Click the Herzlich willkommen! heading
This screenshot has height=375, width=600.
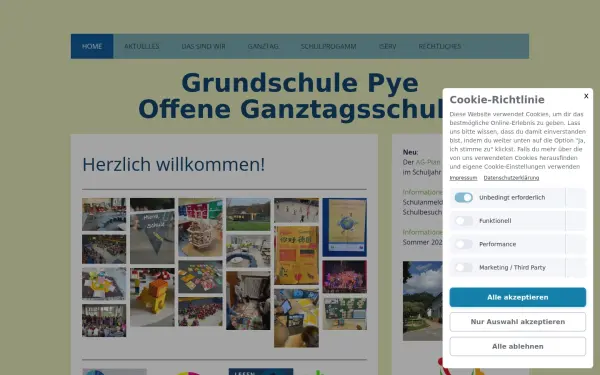(174, 165)
